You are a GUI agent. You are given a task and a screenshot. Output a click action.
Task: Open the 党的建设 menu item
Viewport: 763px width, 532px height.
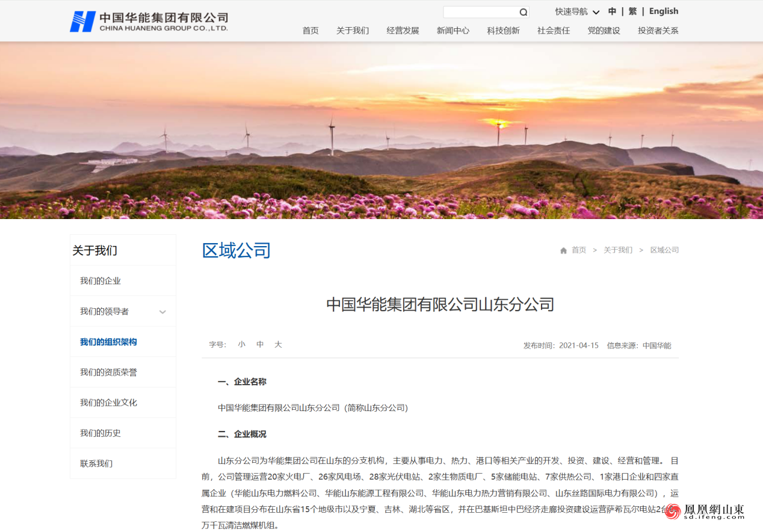coord(604,31)
